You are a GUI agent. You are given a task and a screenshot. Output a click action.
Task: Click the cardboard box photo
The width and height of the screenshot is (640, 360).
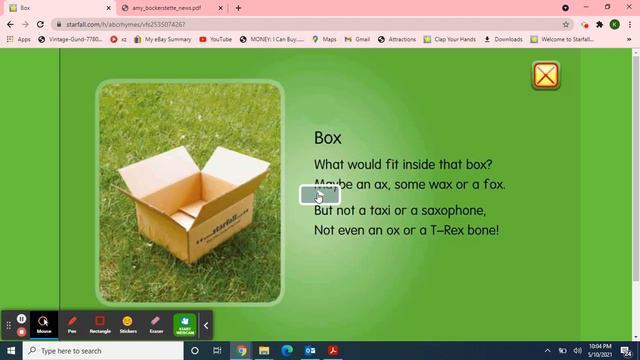[x=190, y=192]
